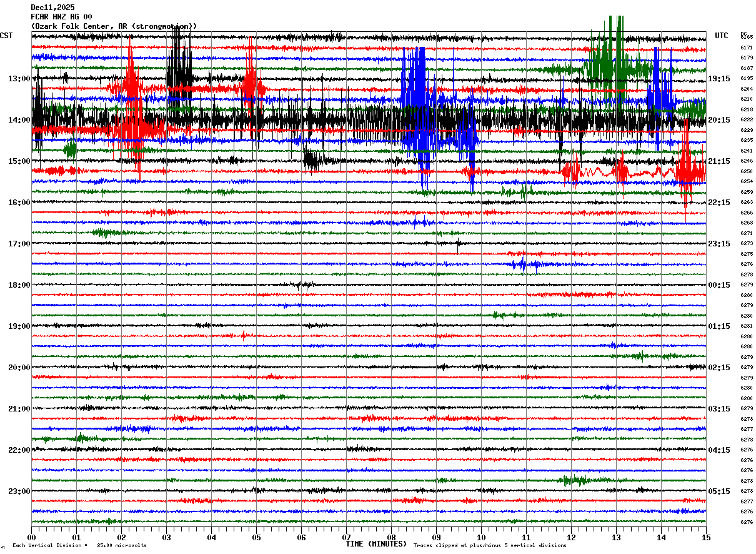The width and height of the screenshot is (756, 554).
Task: Click DC offset value "6250"
Action: (x=747, y=171)
